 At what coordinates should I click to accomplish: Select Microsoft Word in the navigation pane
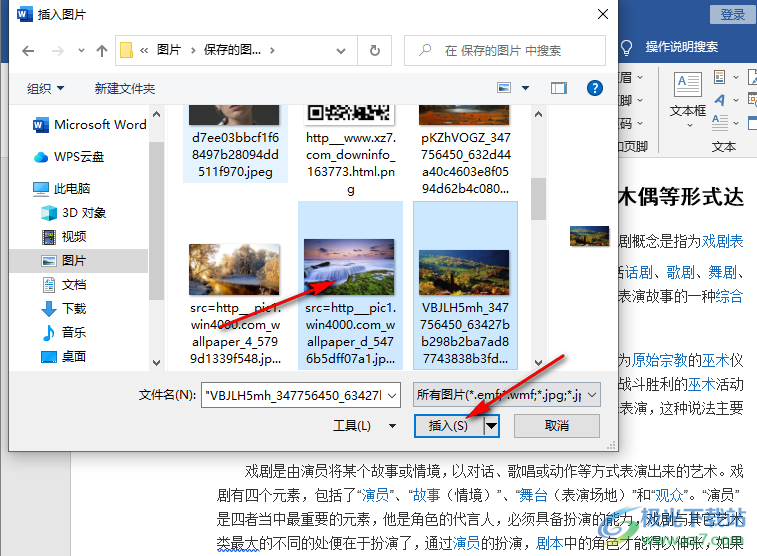pos(89,125)
